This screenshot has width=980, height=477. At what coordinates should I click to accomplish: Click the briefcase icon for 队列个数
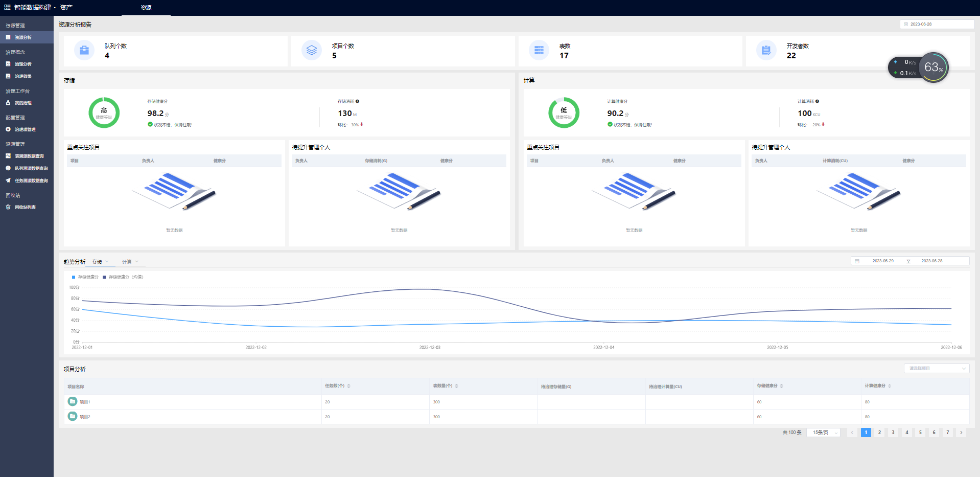tap(84, 50)
